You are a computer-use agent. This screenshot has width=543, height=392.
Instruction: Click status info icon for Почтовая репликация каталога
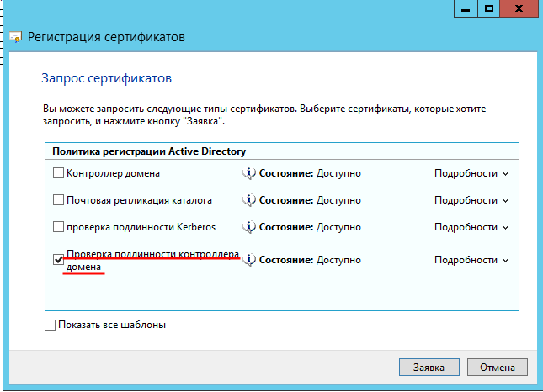point(249,200)
